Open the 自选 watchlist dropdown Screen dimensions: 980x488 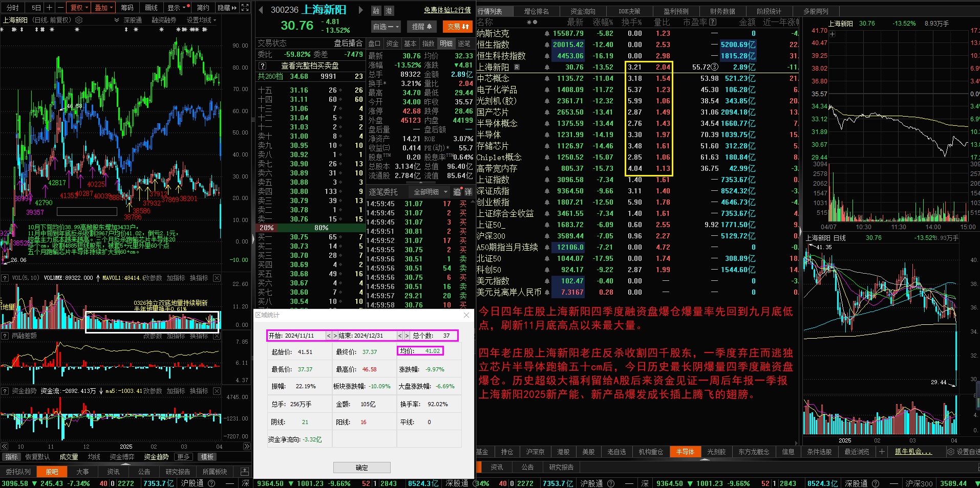(x=386, y=27)
